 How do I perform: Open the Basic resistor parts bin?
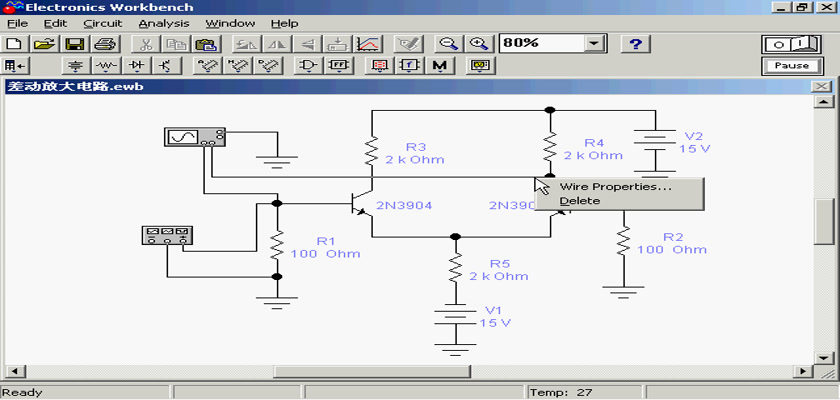107,66
